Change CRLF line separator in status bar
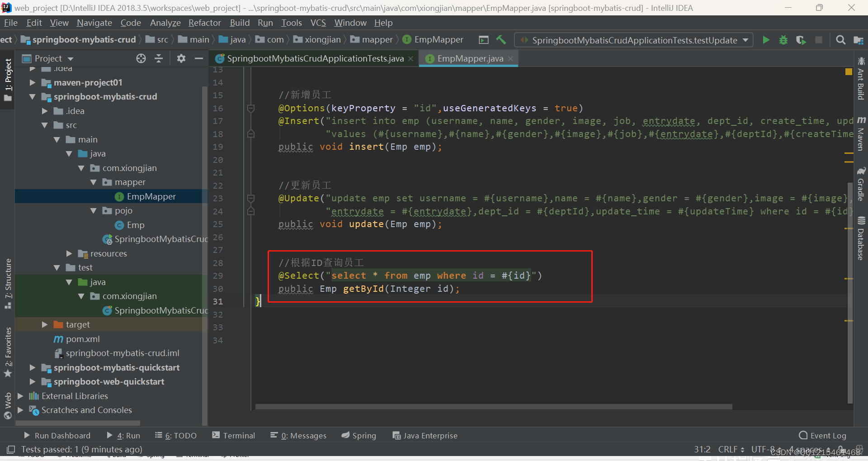This screenshot has height=461, width=868. coord(731,449)
